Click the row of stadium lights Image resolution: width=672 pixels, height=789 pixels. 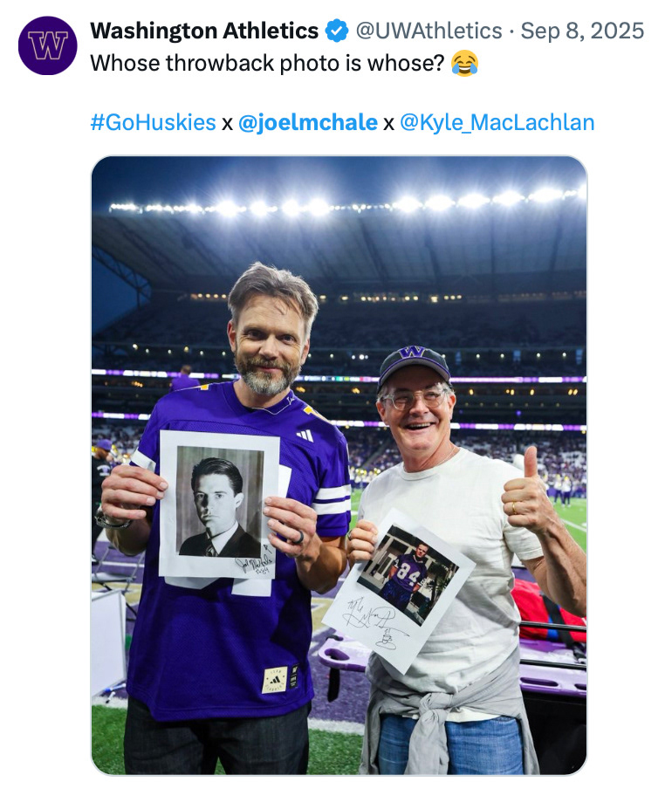(349, 206)
